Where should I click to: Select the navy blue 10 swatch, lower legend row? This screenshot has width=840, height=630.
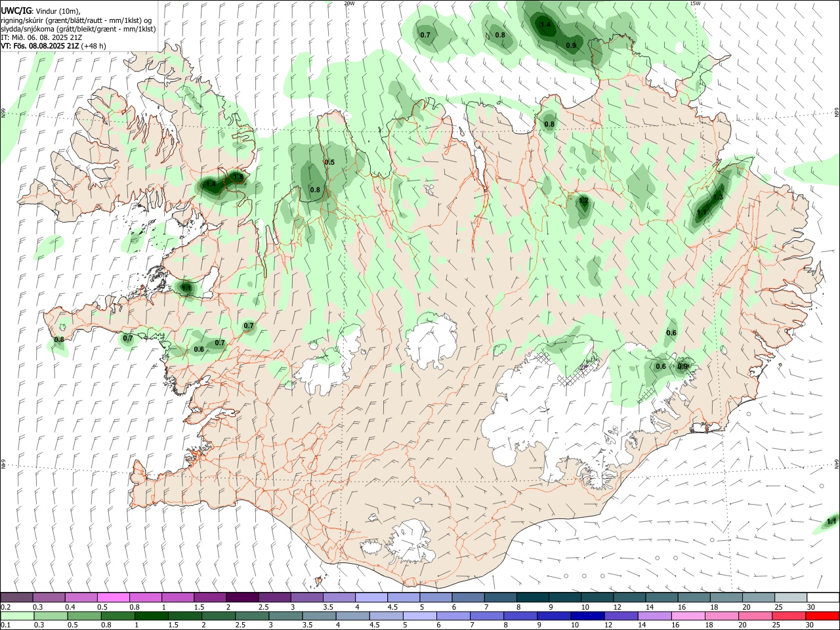[x=587, y=616]
